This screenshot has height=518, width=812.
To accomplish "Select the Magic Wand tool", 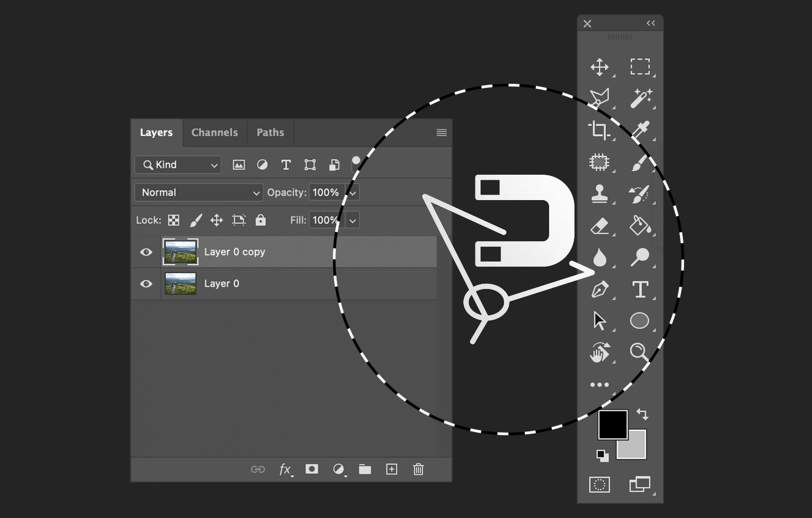I will (641, 98).
